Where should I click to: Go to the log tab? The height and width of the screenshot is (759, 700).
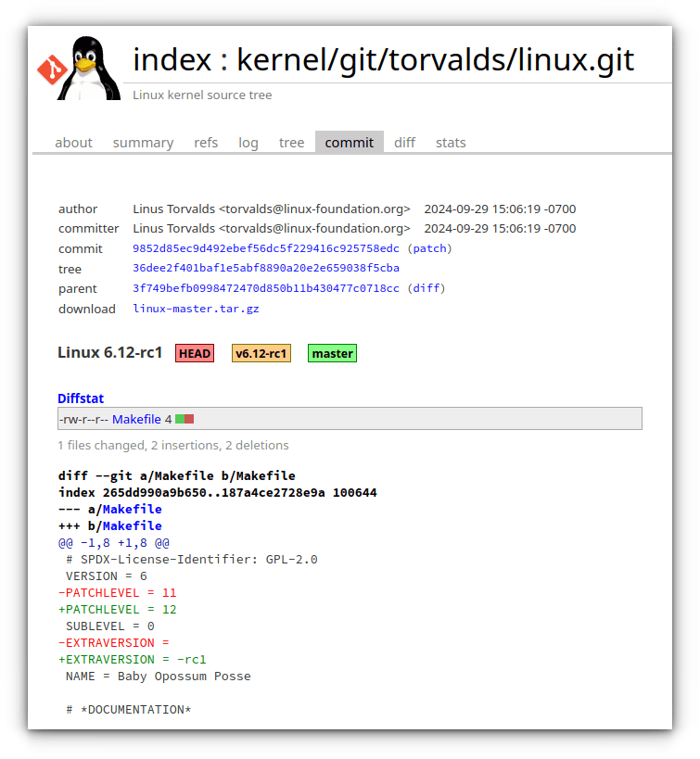coord(248,143)
